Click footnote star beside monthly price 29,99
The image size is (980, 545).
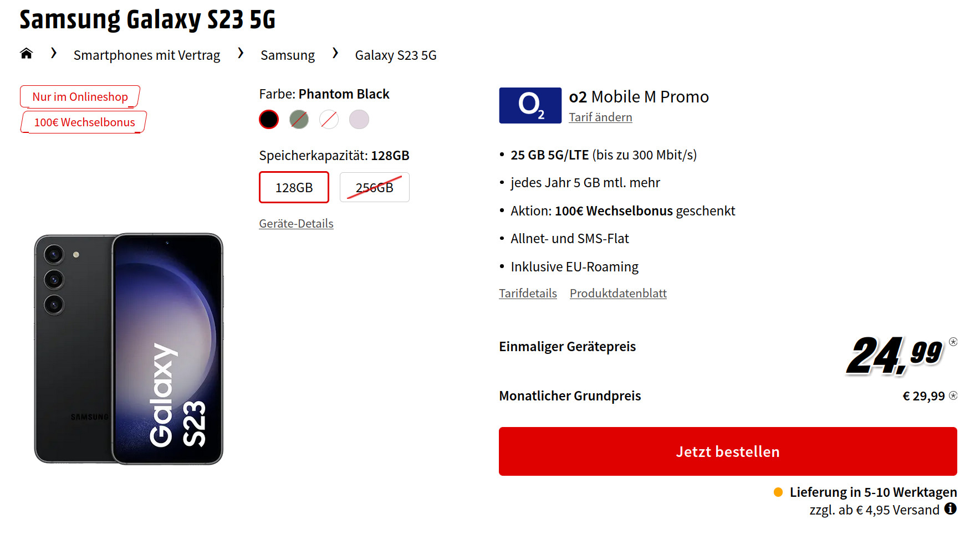953,395
